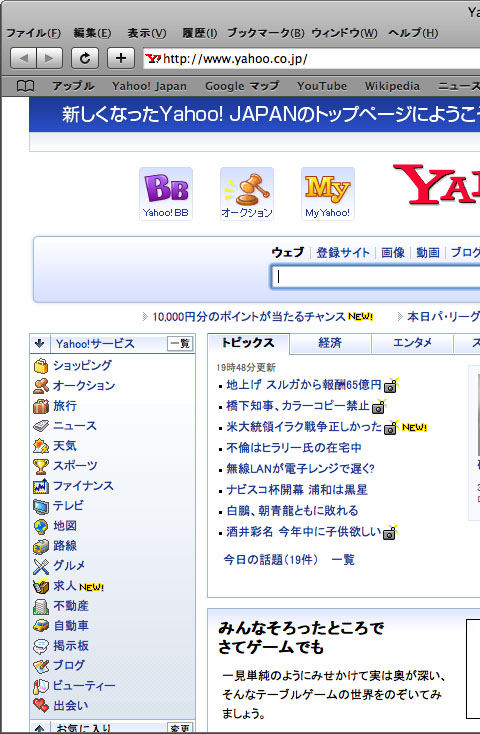Click the address bar showing www.yahoo.co.jp
This screenshot has height=734, width=480.
(311, 59)
